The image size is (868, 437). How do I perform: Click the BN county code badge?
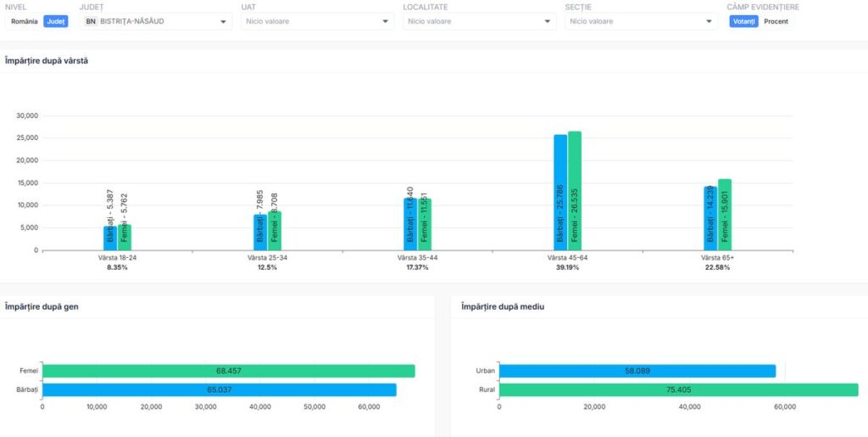click(x=91, y=21)
